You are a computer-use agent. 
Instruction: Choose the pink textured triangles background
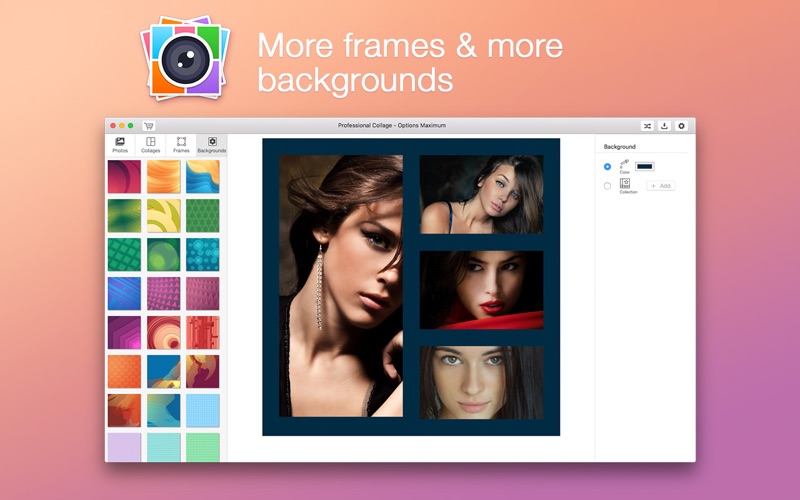(203, 293)
